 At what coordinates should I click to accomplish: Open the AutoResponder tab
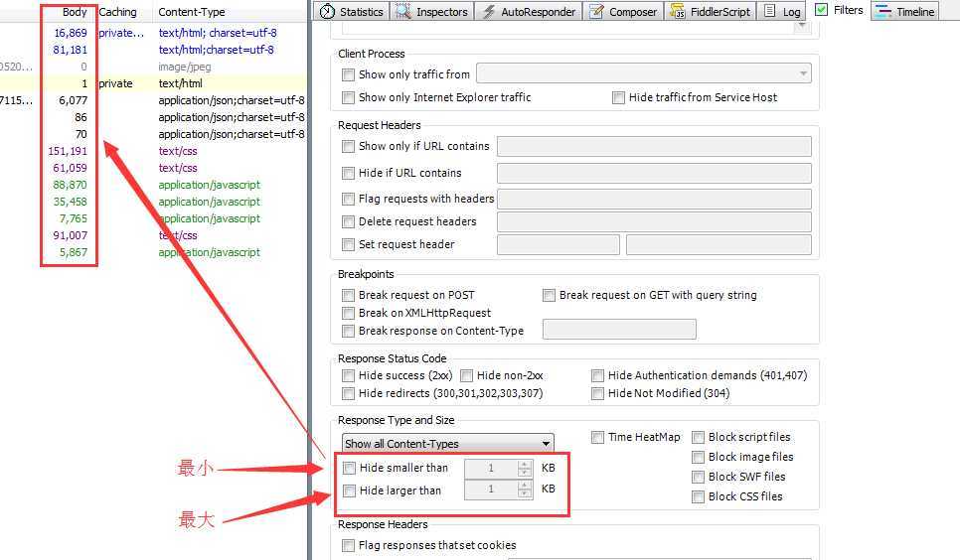click(529, 11)
